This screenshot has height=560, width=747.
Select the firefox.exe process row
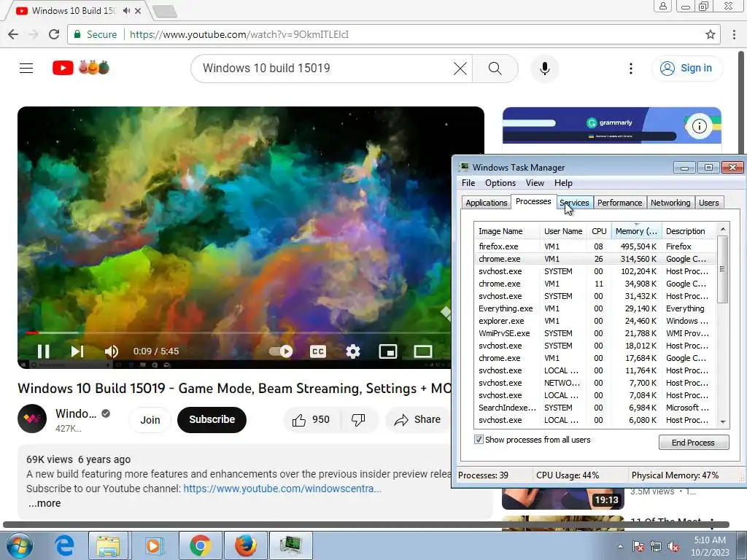pos(595,246)
